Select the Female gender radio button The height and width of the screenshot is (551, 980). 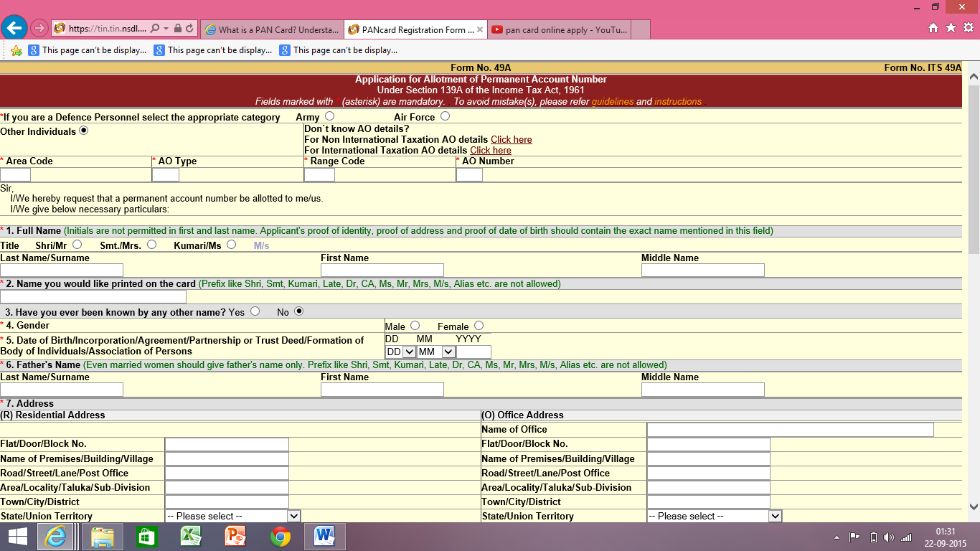(x=479, y=326)
